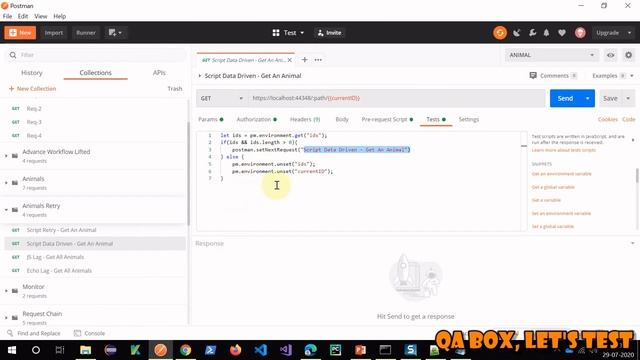Send the request
The image size is (640, 360).
pyautogui.click(x=565, y=98)
